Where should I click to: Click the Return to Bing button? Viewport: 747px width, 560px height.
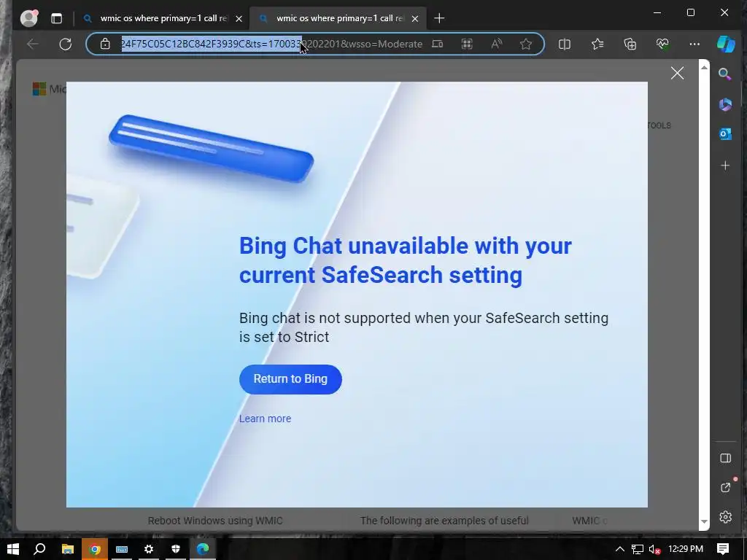pyautogui.click(x=290, y=379)
